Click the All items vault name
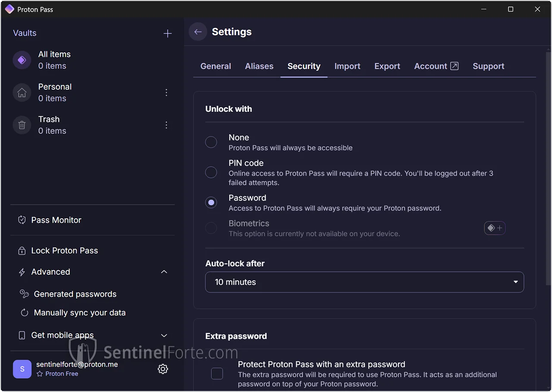Image resolution: width=552 pixels, height=392 pixels. (54, 54)
